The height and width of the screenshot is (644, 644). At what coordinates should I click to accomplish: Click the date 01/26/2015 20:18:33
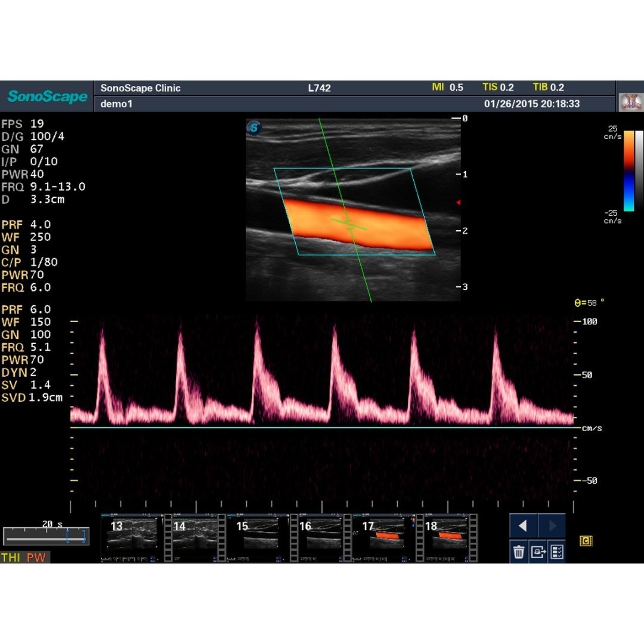(x=532, y=104)
